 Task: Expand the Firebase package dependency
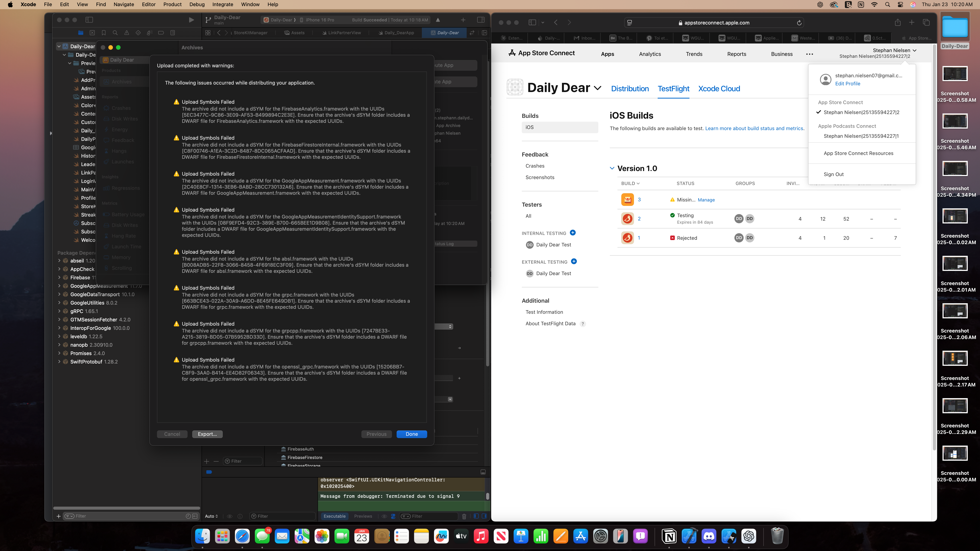coord(59,278)
